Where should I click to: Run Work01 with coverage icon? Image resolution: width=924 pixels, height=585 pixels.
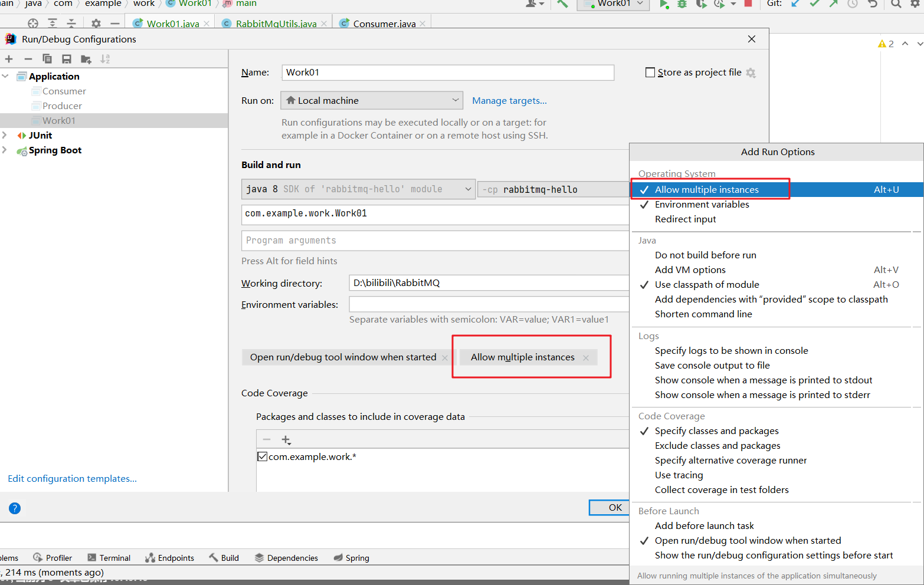point(701,4)
